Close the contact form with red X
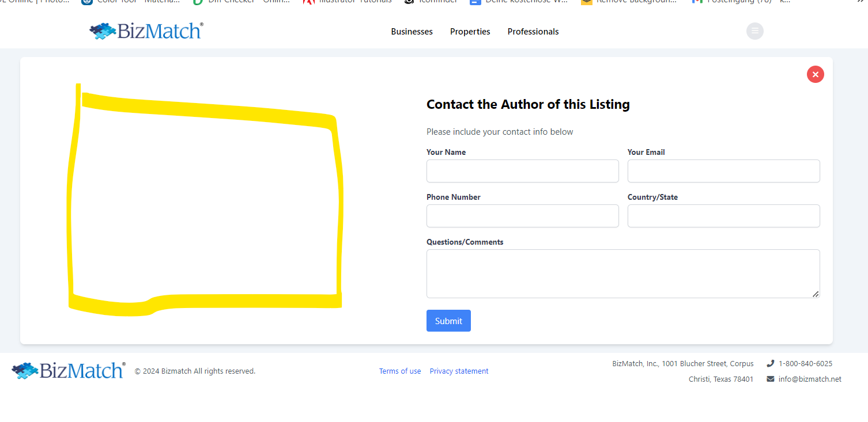Viewport: 868px width, 422px height. coord(815,74)
